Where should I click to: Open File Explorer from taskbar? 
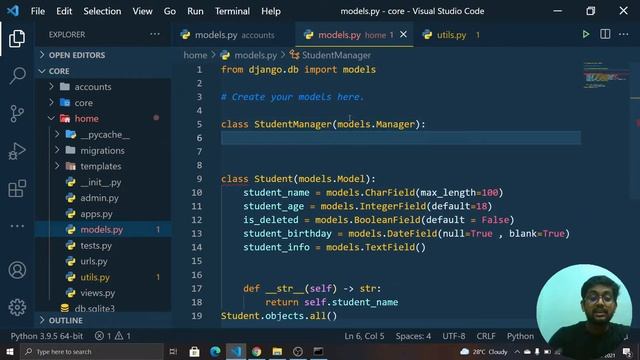tap(277, 351)
